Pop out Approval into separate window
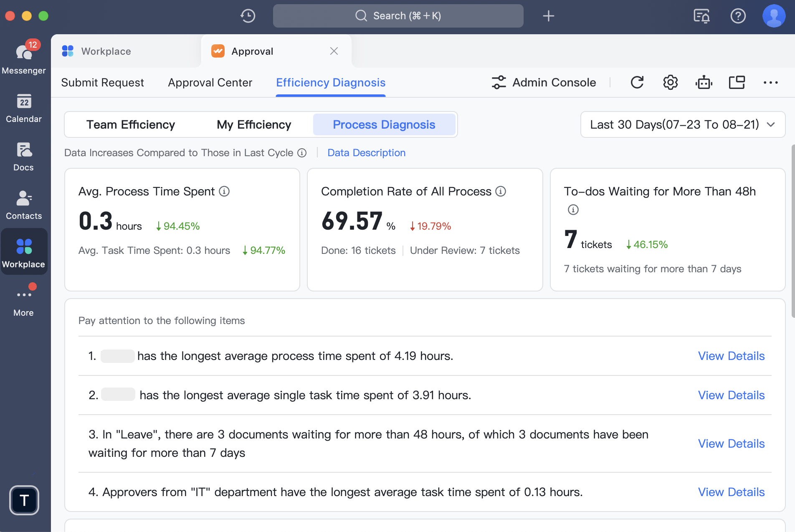 (737, 82)
